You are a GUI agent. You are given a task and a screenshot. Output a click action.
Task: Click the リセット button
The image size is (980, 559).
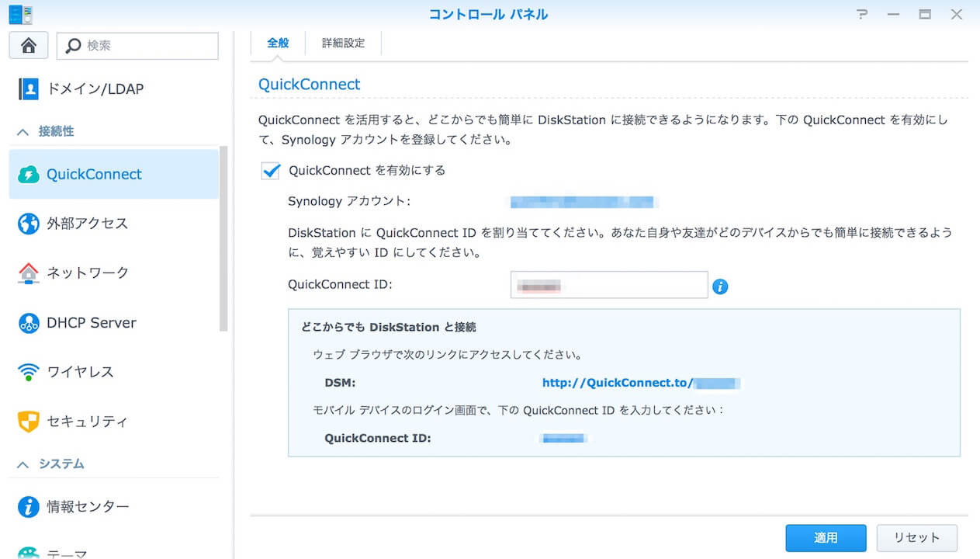[917, 537]
